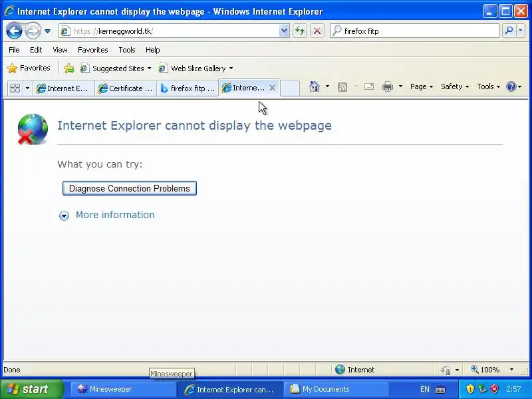This screenshot has height=399, width=532.
Task: Click the More information link text
Action: click(115, 215)
